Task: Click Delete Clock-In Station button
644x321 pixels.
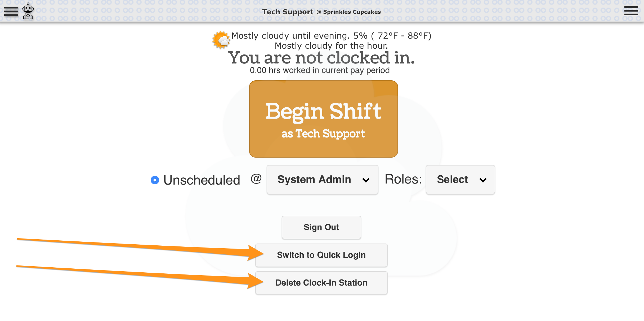Action: [x=321, y=283]
